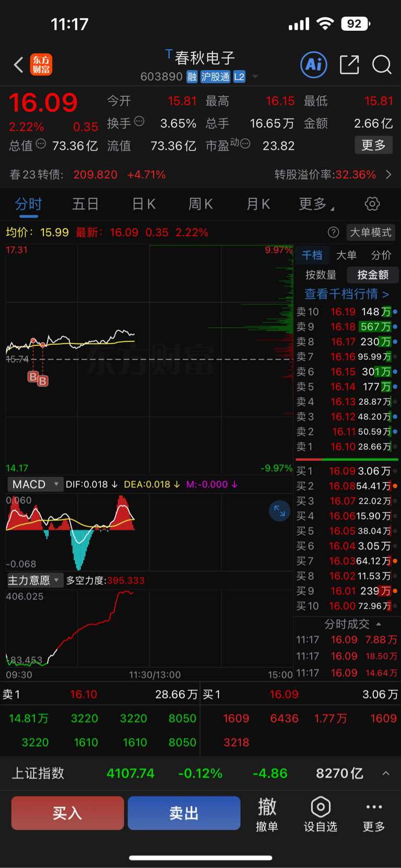Select the 大单 tab
Viewport: 401px width, 868px height.
pyautogui.click(x=346, y=255)
